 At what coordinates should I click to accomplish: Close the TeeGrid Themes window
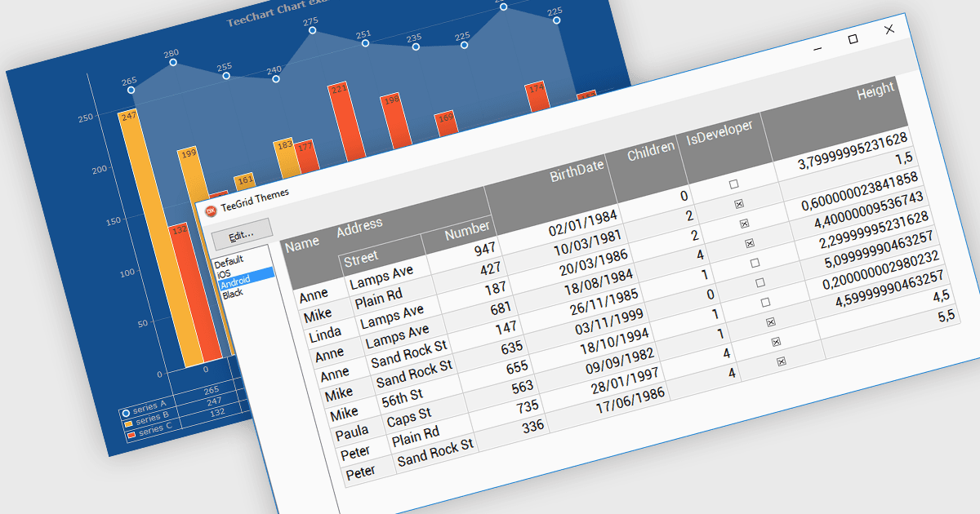coord(890,29)
